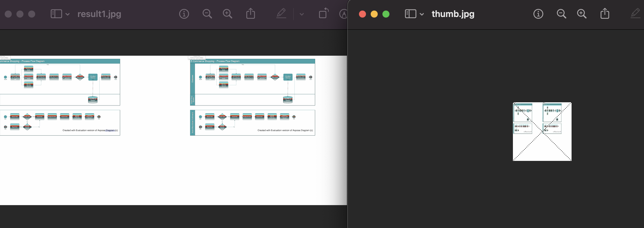This screenshot has width=644, height=228.
Task: Open the info inspector for thumb.jpg
Action: click(538, 14)
